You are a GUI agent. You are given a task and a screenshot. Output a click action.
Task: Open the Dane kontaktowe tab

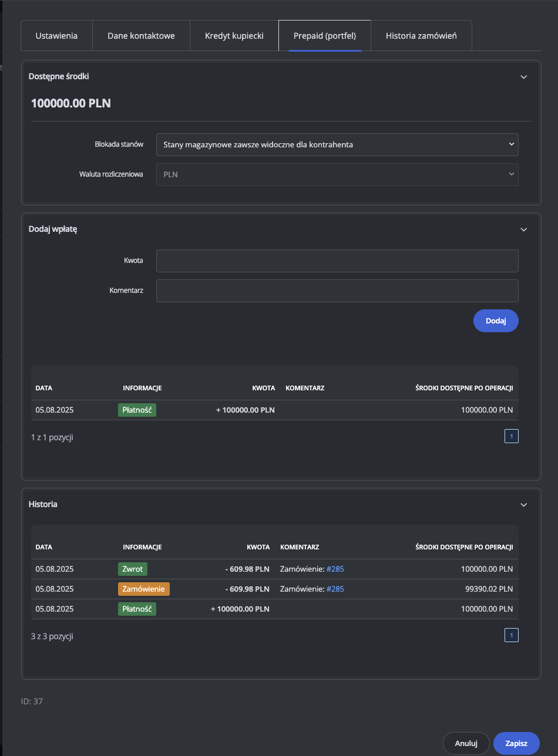click(141, 36)
